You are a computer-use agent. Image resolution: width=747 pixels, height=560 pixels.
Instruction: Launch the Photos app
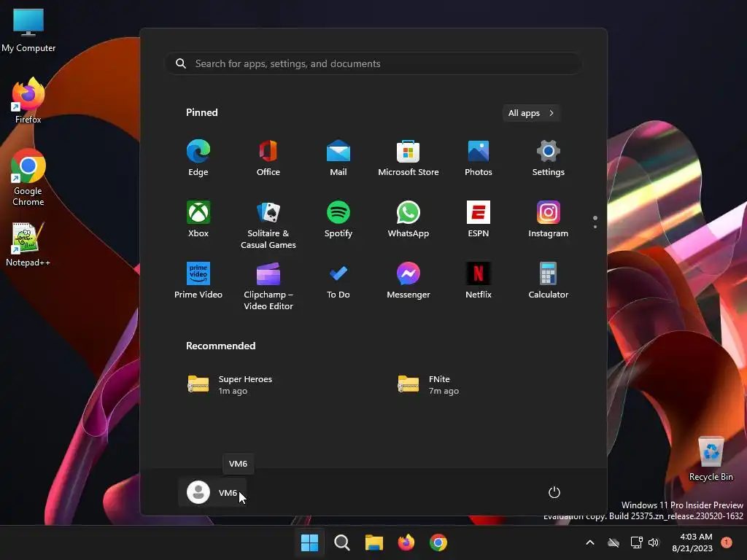(x=479, y=158)
